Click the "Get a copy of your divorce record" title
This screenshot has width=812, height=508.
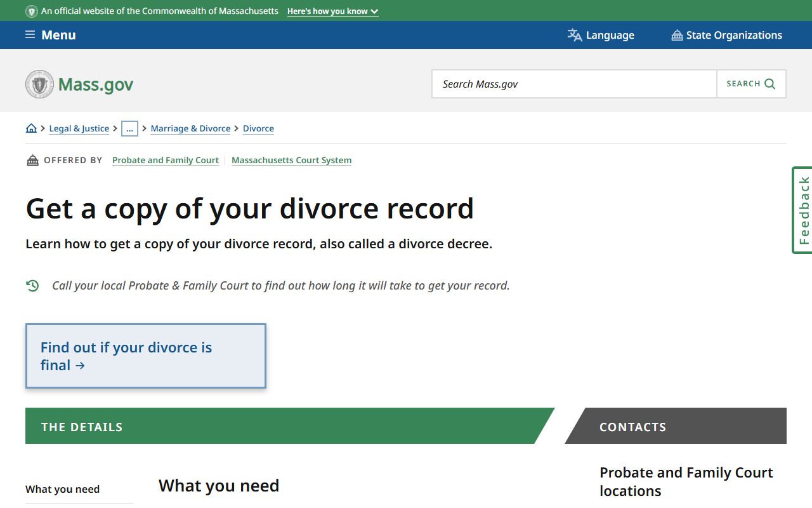pyautogui.click(x=250, y=209)
